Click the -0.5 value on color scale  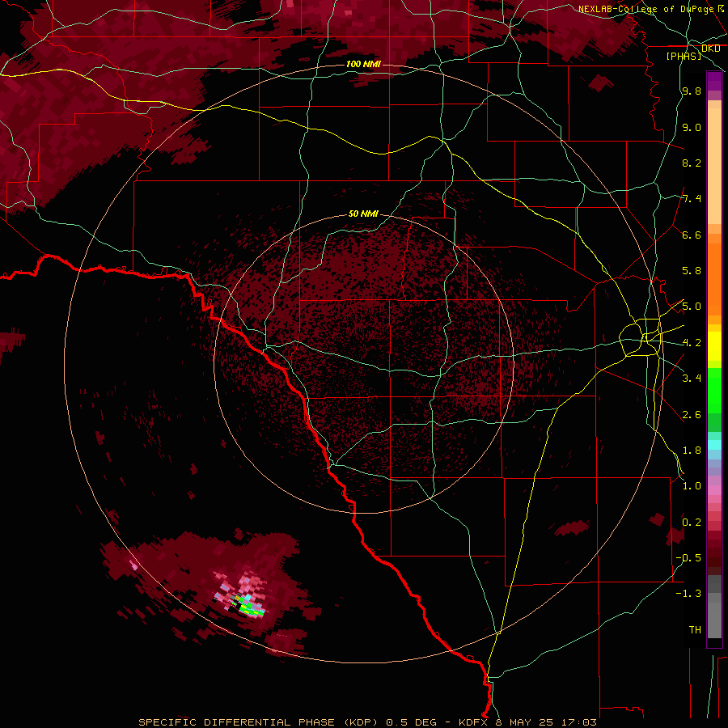pos(689,557)
